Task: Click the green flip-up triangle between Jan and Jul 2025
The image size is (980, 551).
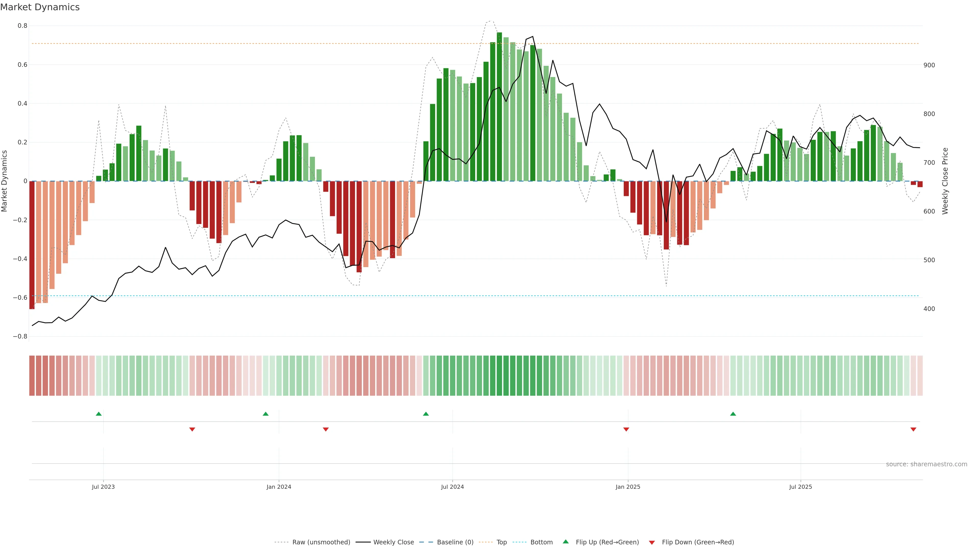Action: 733,414
